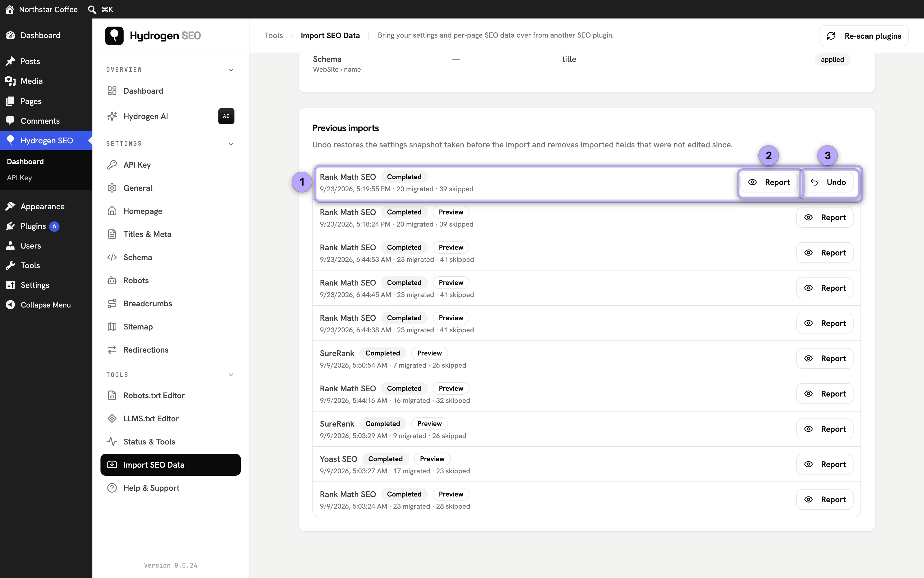View Report for SureRank 5:50:54 AM import
This screenshot has width=924, height=578.
click(x=825, y=359)
